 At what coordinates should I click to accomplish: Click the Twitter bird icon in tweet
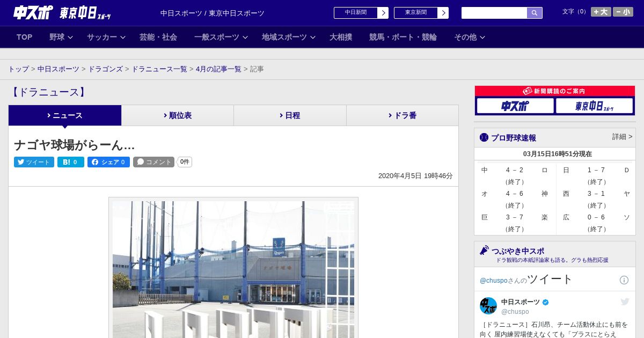coord(625,302)
